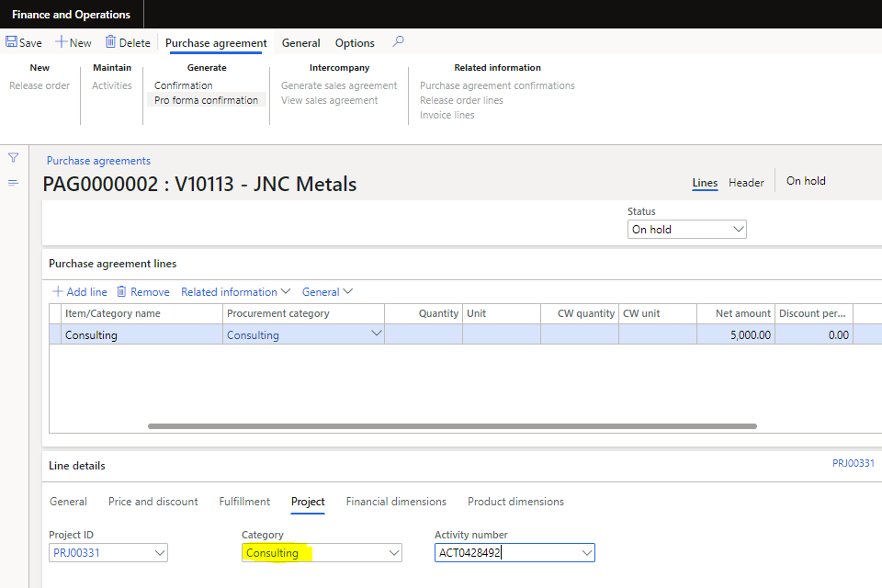Click Generate sales agreement
The height and width of the screenshot is (588, 882).
coord(339,85)
